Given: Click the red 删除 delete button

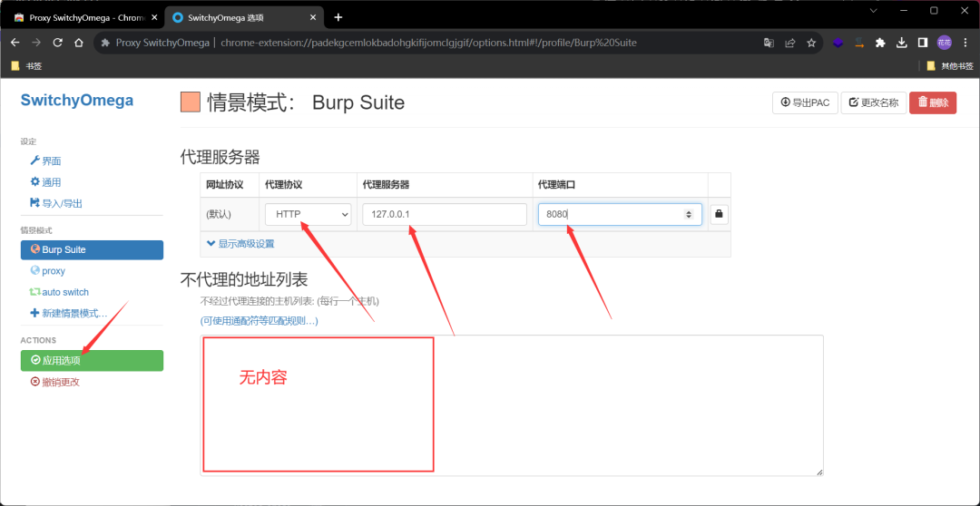Looking at the screenshot, I should 932,102.
